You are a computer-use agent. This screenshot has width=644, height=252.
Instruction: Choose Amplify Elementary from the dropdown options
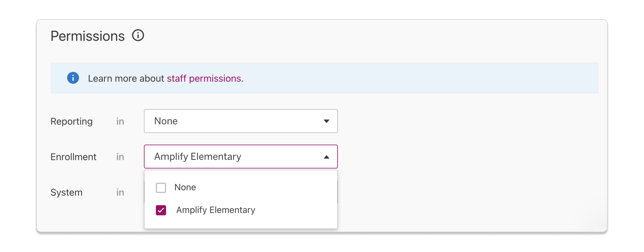216,210
